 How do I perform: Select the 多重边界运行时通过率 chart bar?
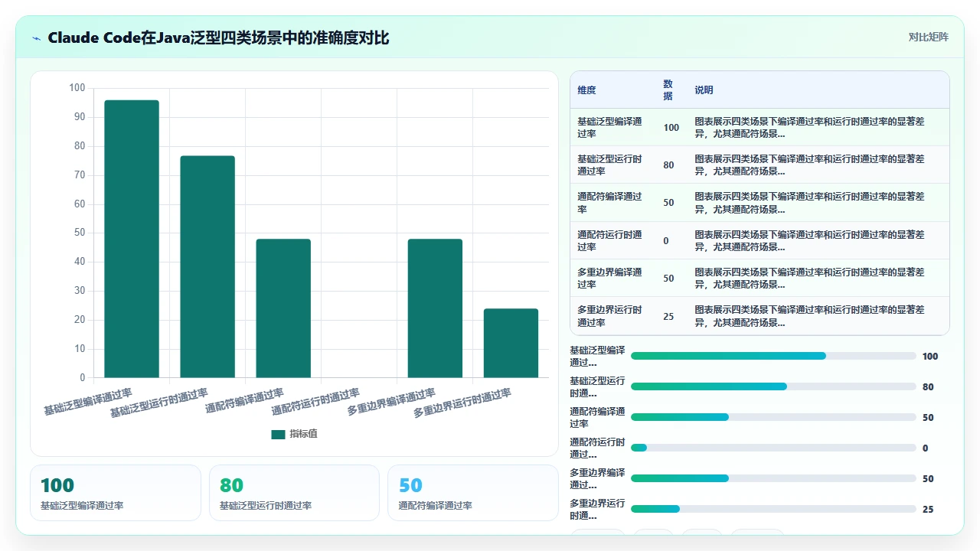point(511,344)
